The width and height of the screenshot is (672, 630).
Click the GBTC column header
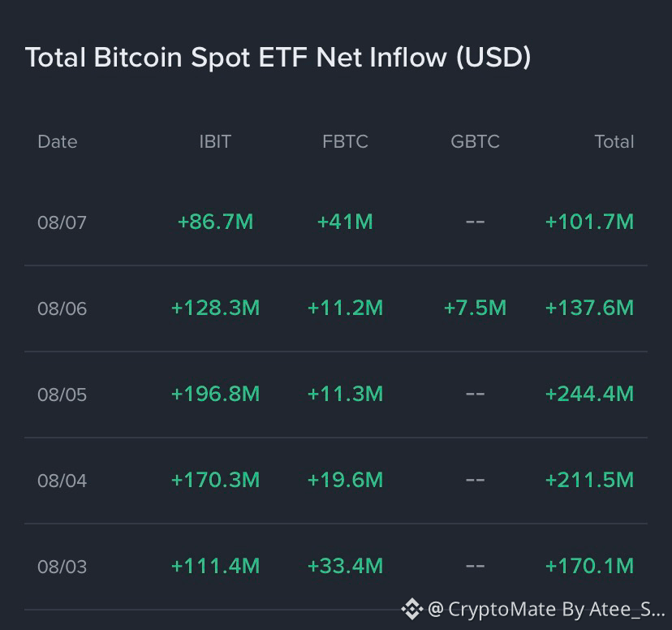475,142
